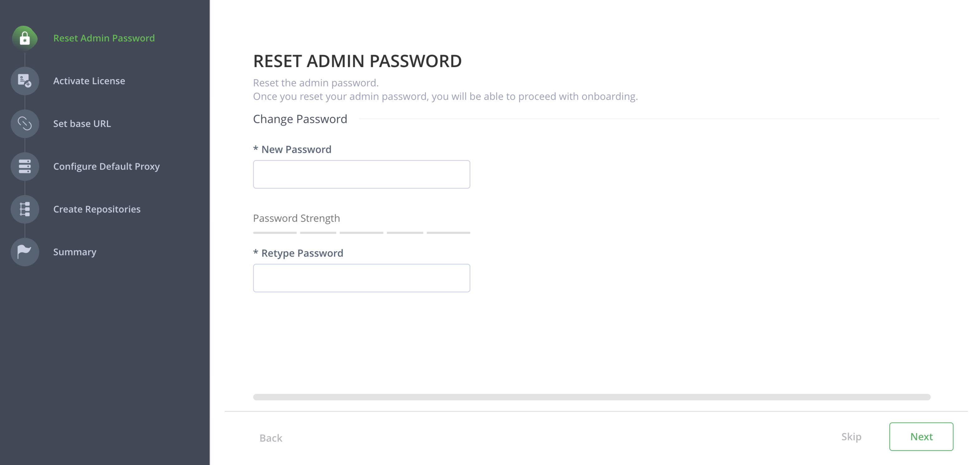The height and width of the screenshot is (465, 980).
Task: Click the Activate License icon
Action: coord(24,81)
